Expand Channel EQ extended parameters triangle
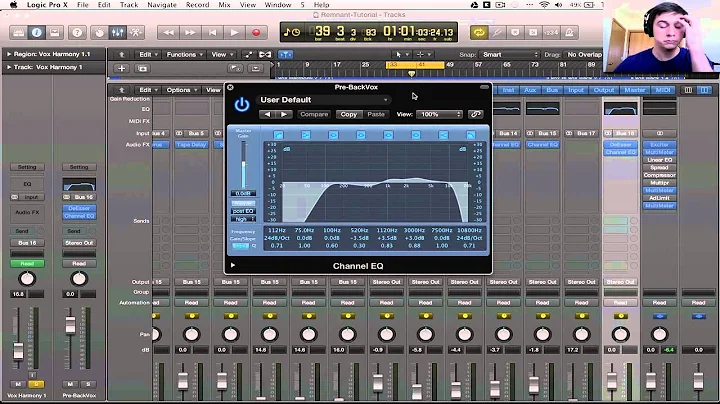 pos(233,265)
